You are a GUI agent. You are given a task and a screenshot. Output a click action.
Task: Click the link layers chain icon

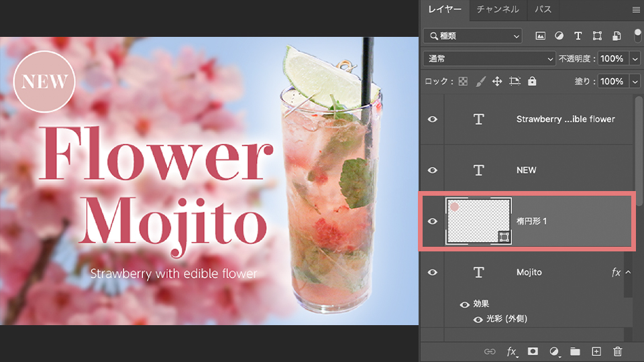click(490, 352)
